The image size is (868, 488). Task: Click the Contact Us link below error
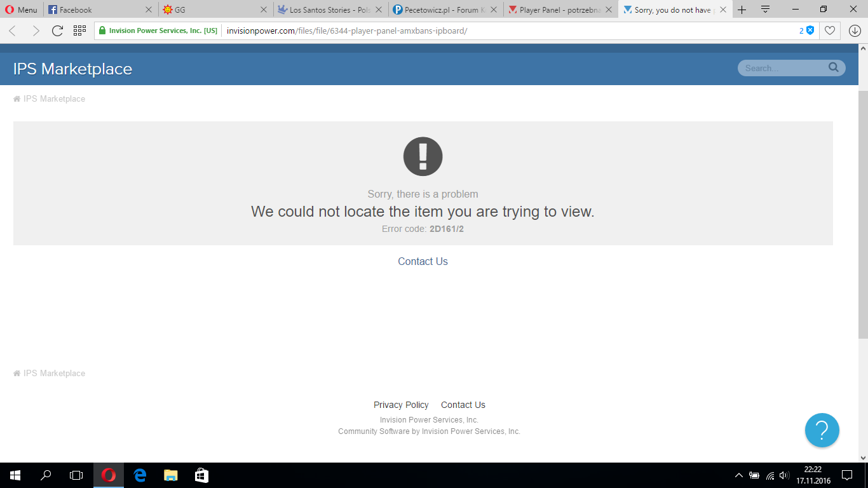(423, 261)
